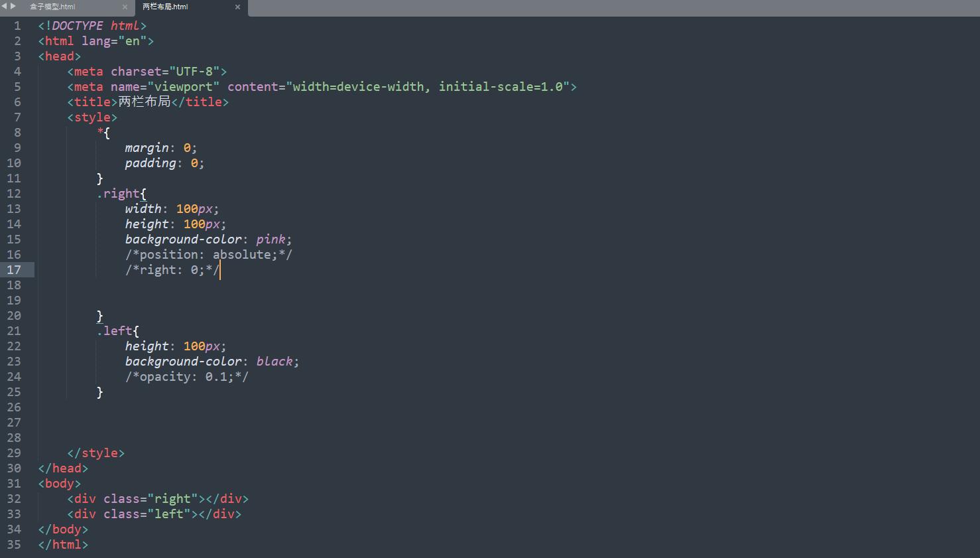Click the div class="left" line
This screenshot has height=558, width=980.
pos(154,514)
